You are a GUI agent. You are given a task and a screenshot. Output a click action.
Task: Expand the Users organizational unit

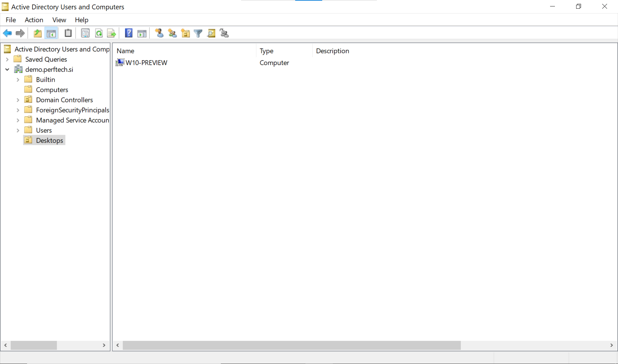click(17, 130)
